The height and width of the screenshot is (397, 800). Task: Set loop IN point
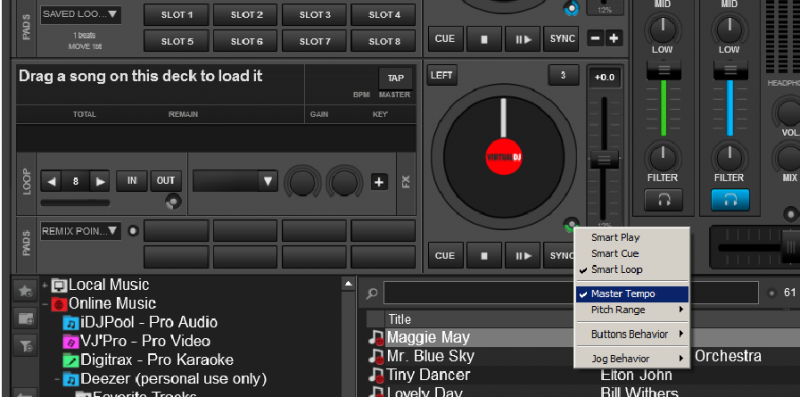132,181
